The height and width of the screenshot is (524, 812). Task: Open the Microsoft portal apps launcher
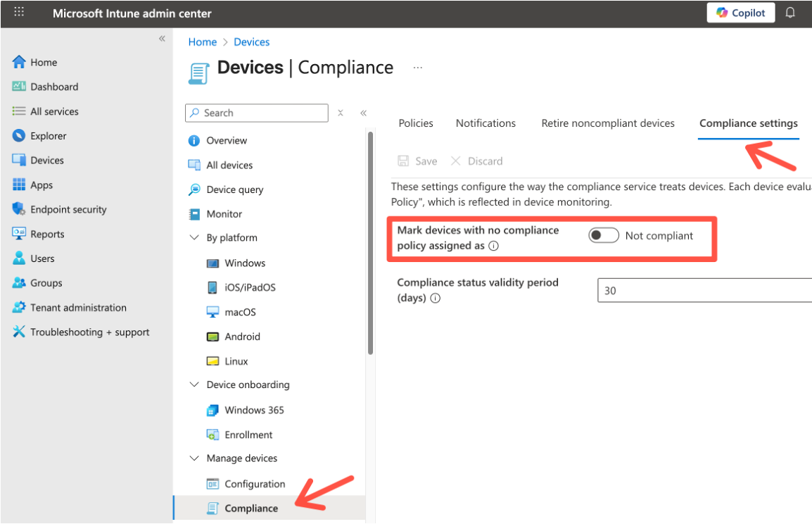point(18,12)
